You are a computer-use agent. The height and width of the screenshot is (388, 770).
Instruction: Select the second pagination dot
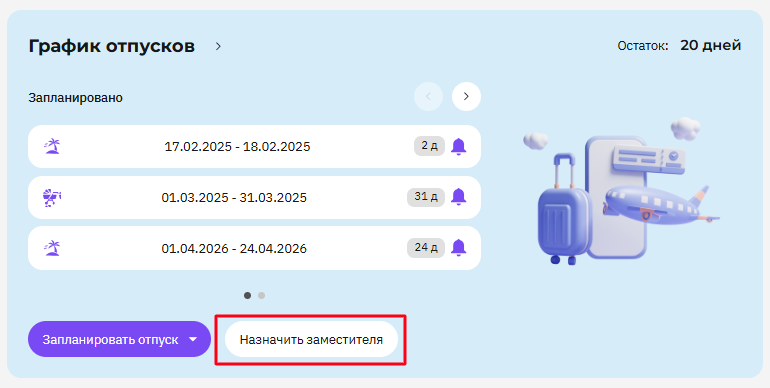[261, 296]
